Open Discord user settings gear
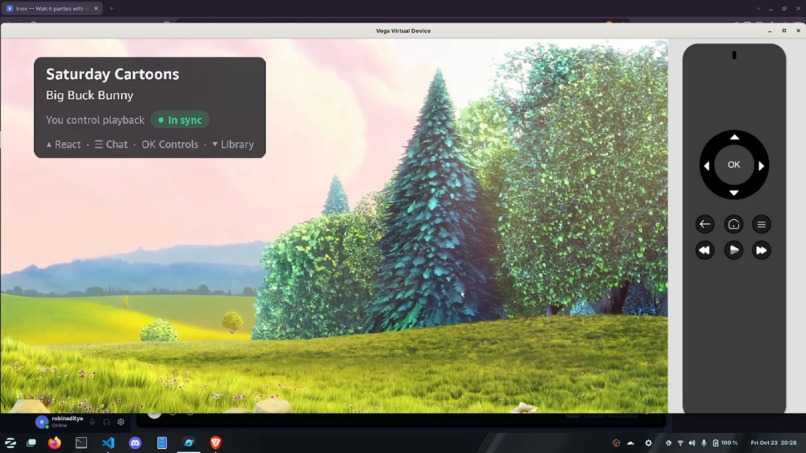806x453 pixels. pyautogui.click(x=121, y=422)
